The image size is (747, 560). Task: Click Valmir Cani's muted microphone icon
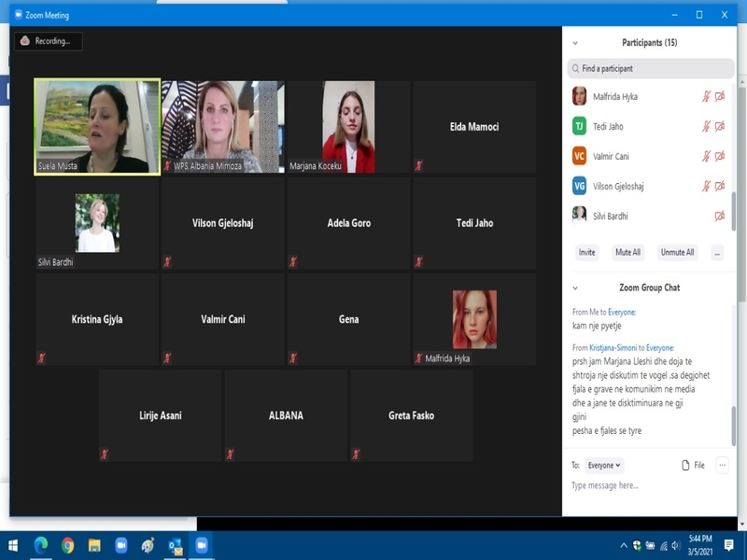[707, 156]
